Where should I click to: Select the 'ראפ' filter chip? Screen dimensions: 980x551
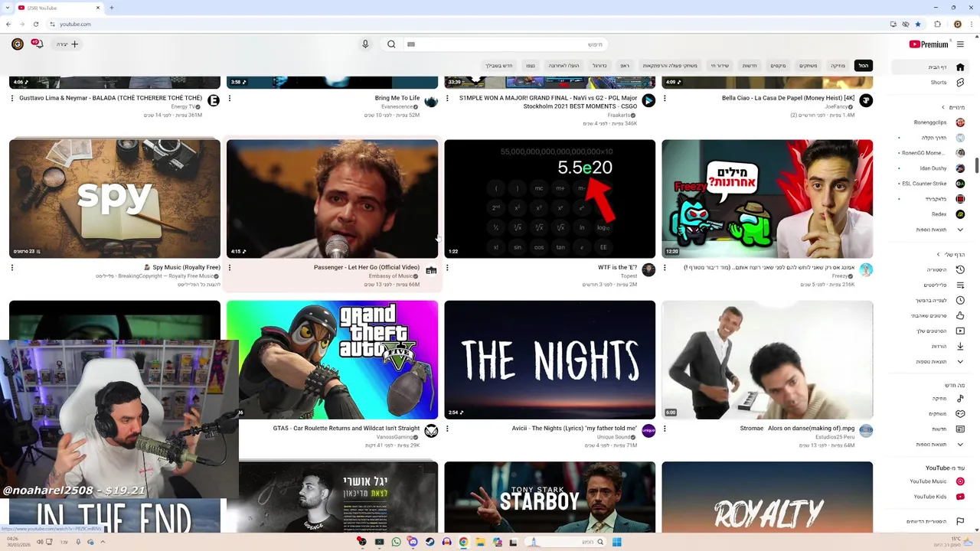coord(625,66)
